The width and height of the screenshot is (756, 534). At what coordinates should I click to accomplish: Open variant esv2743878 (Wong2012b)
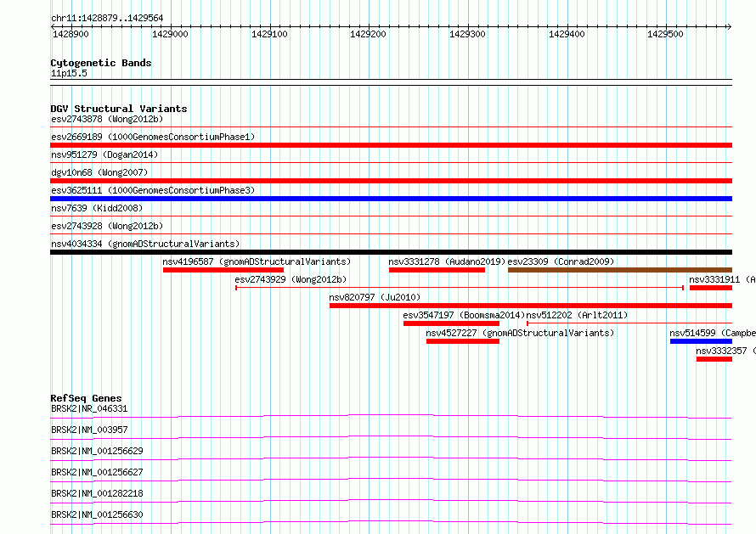coord(107,119)
